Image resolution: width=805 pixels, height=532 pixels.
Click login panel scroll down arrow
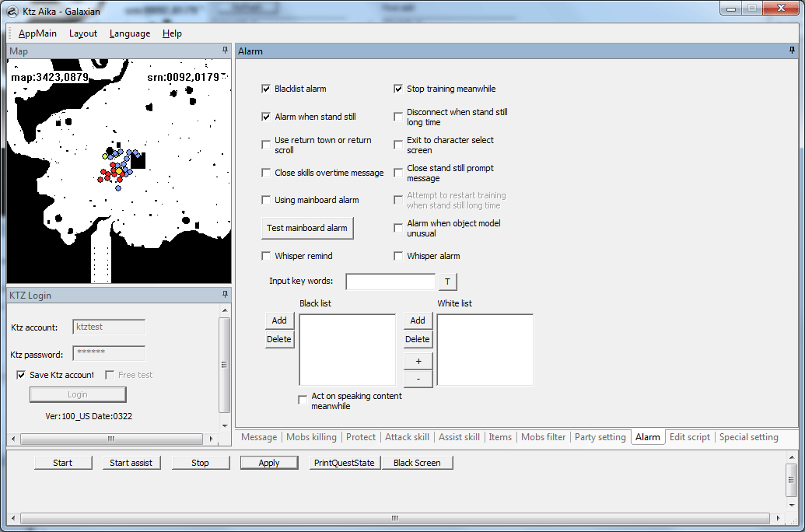(225, 425)
